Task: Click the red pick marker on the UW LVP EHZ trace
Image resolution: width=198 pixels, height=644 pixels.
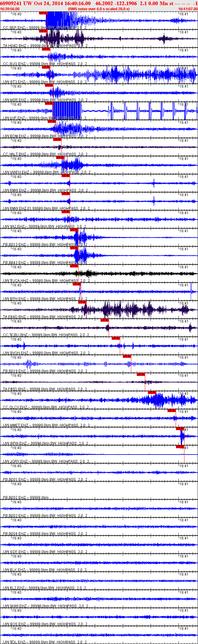Action: 49,103
